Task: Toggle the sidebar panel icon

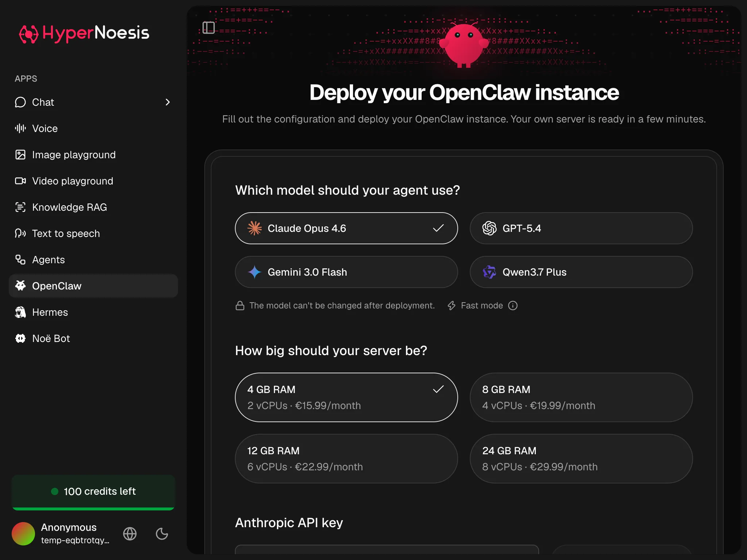Action: click(209, 27)
